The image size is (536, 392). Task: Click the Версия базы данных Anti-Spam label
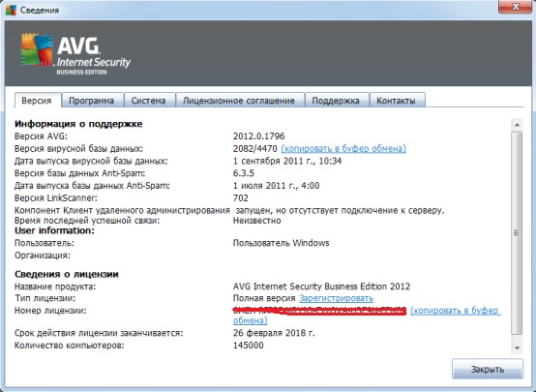79,173
